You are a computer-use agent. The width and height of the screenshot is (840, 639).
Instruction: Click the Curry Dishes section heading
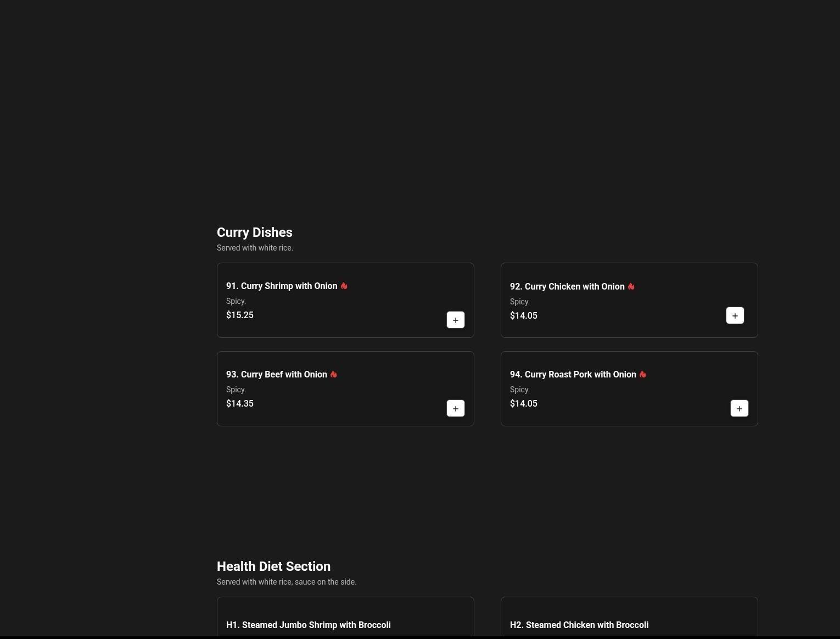tap(254, 232)
